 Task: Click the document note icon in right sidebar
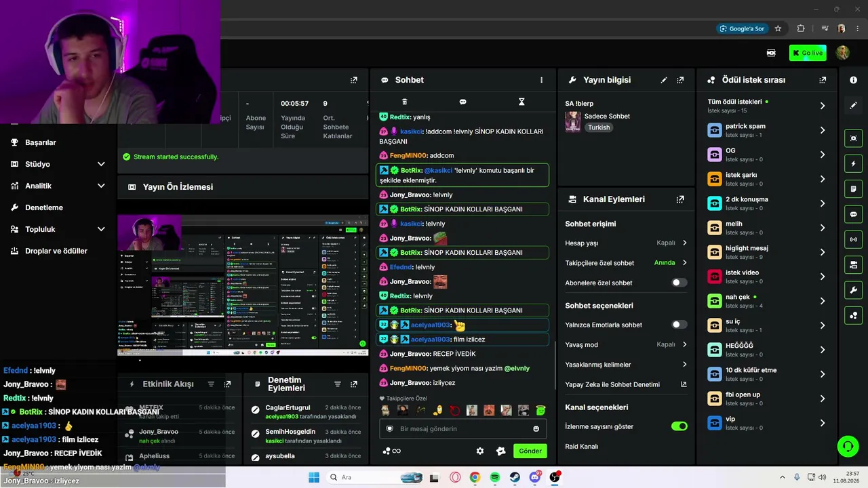(x=854, y=189)
